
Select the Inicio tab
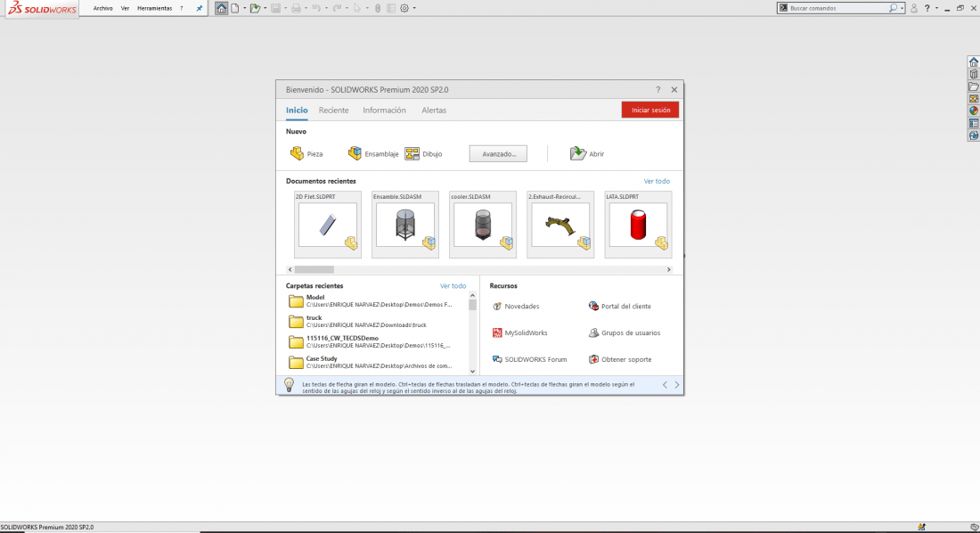297,111
